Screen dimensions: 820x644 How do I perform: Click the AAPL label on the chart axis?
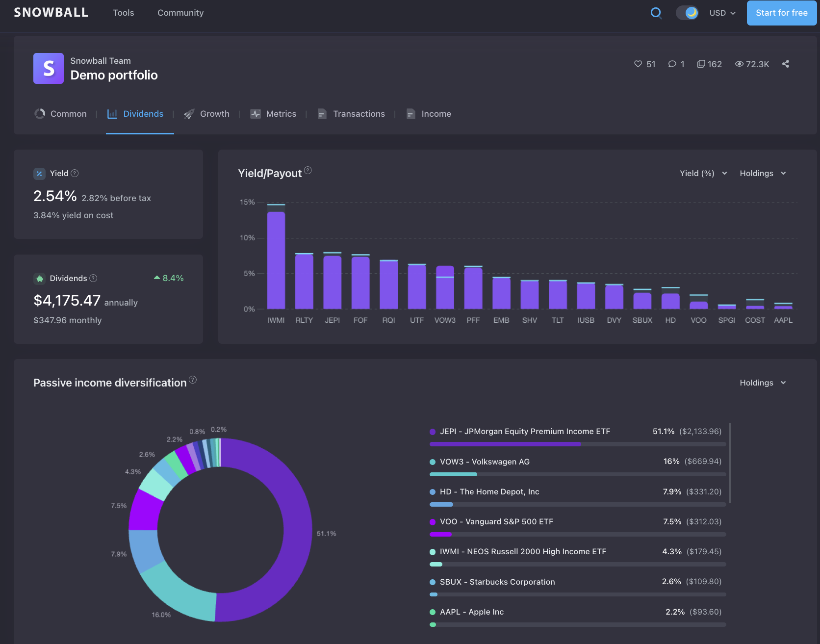(x=783, y=320)
